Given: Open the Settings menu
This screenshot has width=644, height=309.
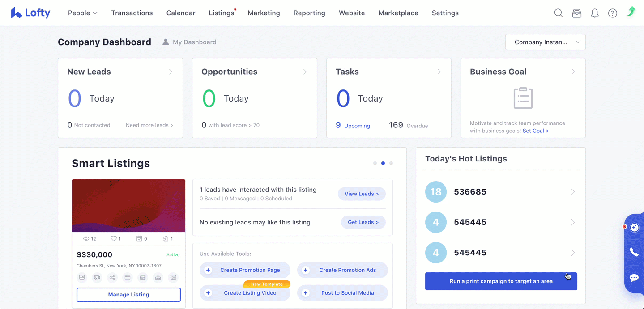Looking at the screenshot, I should pyautogui.click(x=445, y=13).
